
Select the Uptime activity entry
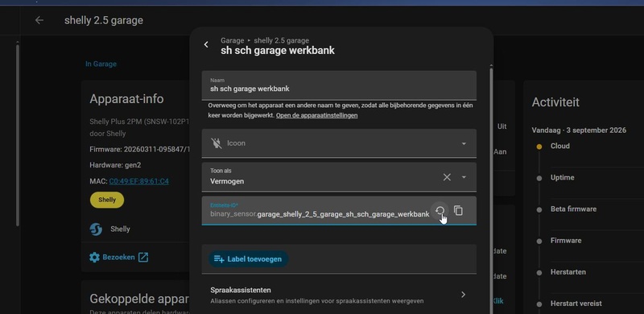click(x=562, y=178)
